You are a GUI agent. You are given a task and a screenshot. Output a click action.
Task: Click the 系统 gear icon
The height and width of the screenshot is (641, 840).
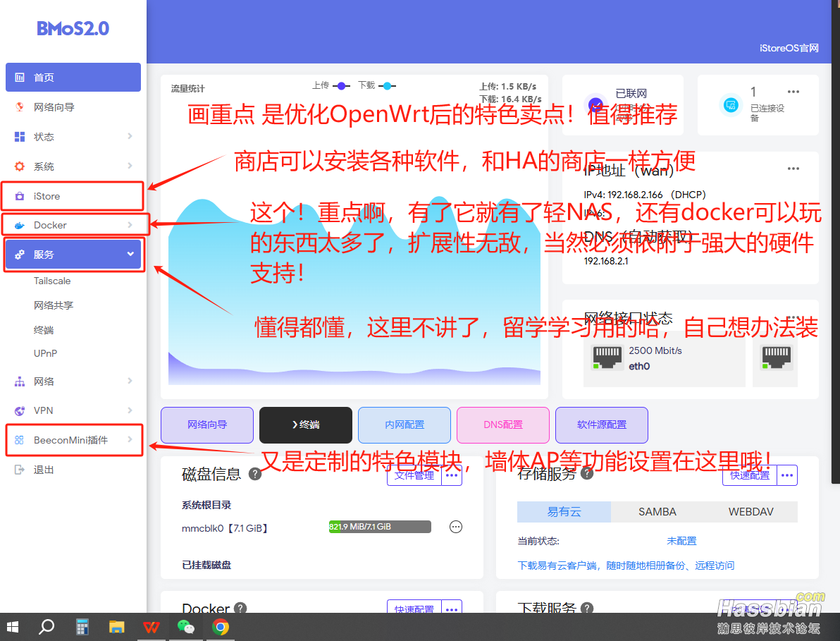(20, 166)
